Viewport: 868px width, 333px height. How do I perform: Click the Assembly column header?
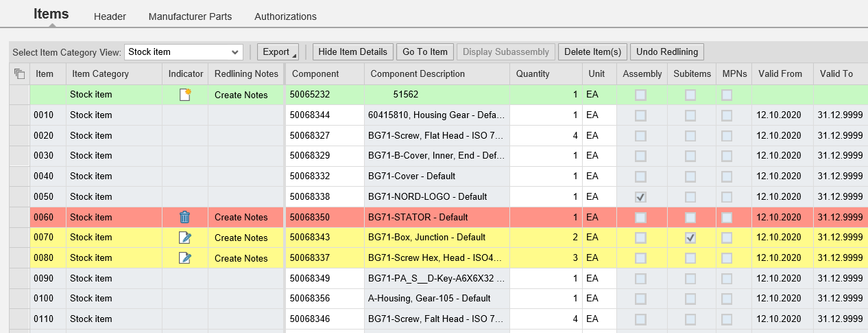pos(642,74)
